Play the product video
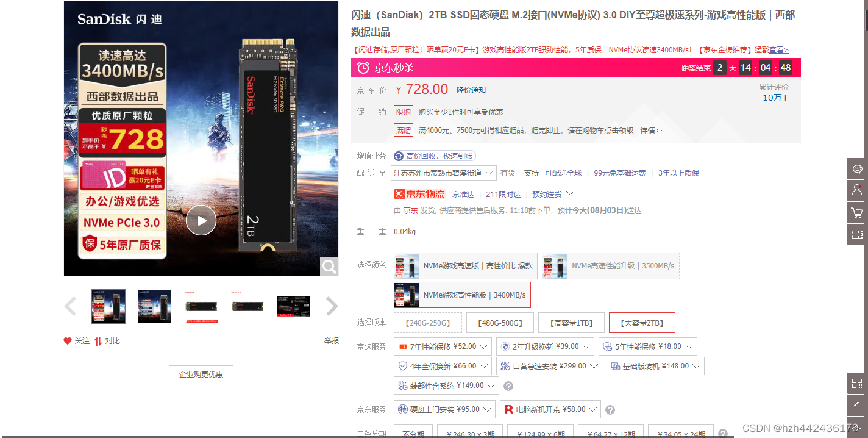Screen dimensions: 868x438 (x=201, y=220)
